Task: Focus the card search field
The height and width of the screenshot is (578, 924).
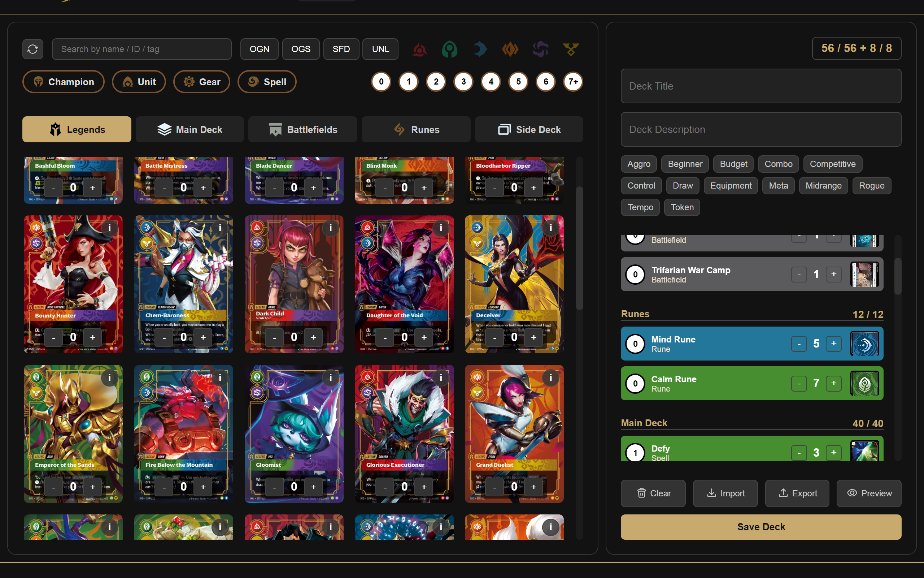Action: pos(141,49)
